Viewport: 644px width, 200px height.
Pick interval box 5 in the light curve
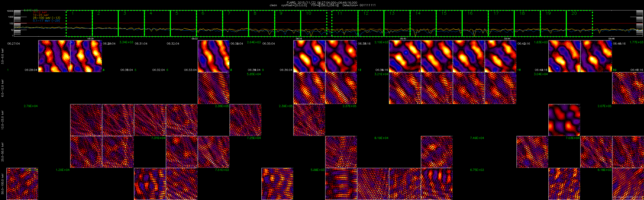[183, 24]
